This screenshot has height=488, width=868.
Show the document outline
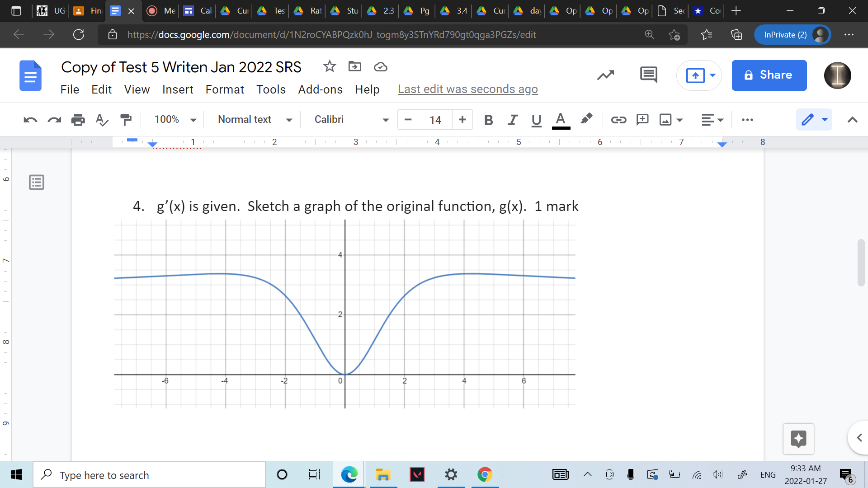[x=36, y=182]
